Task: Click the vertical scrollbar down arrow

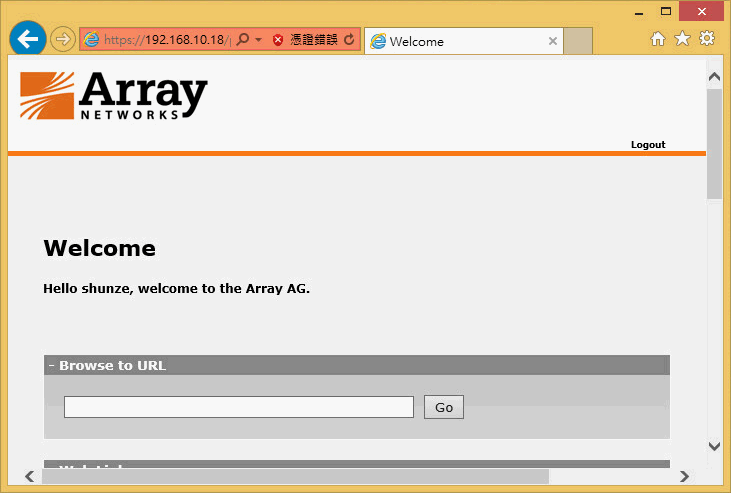Action: 714,446
